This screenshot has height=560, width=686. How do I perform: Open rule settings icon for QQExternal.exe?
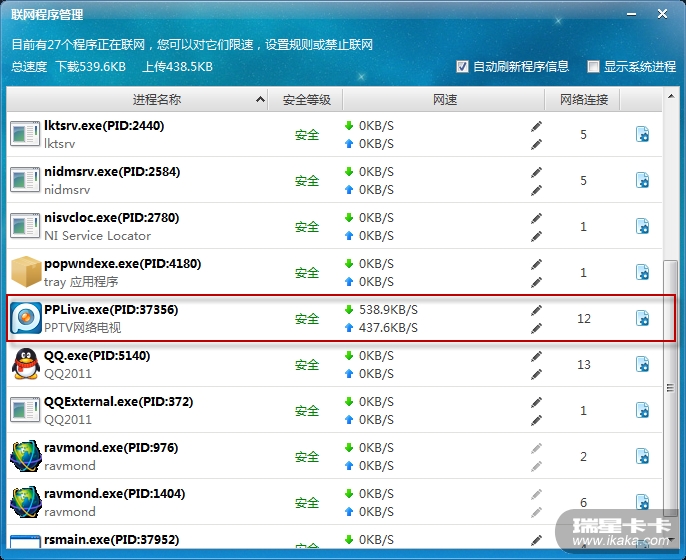point(642,410)
